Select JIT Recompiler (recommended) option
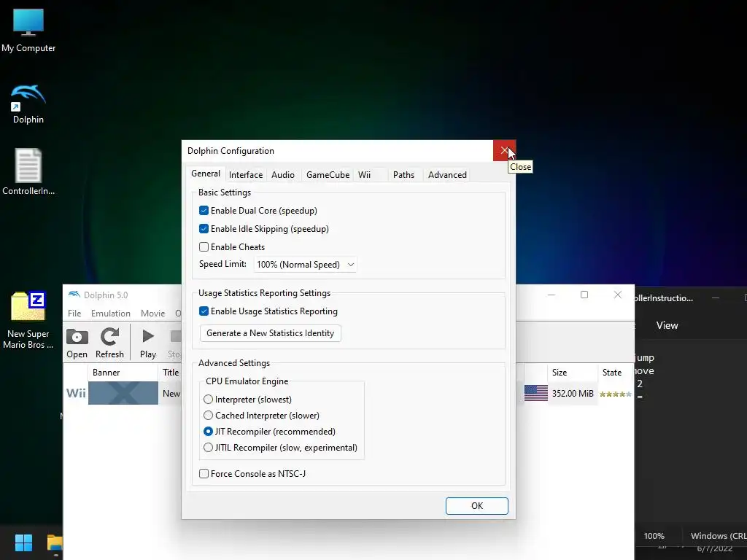 [208, 432]
